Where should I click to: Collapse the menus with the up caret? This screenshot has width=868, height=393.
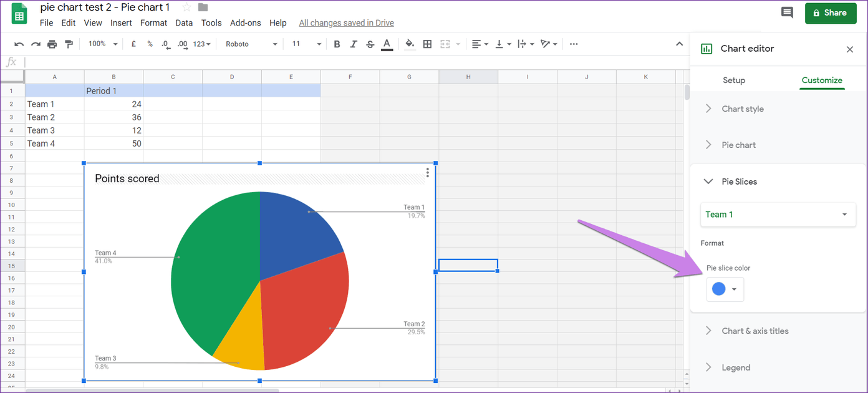click(680, 44)
